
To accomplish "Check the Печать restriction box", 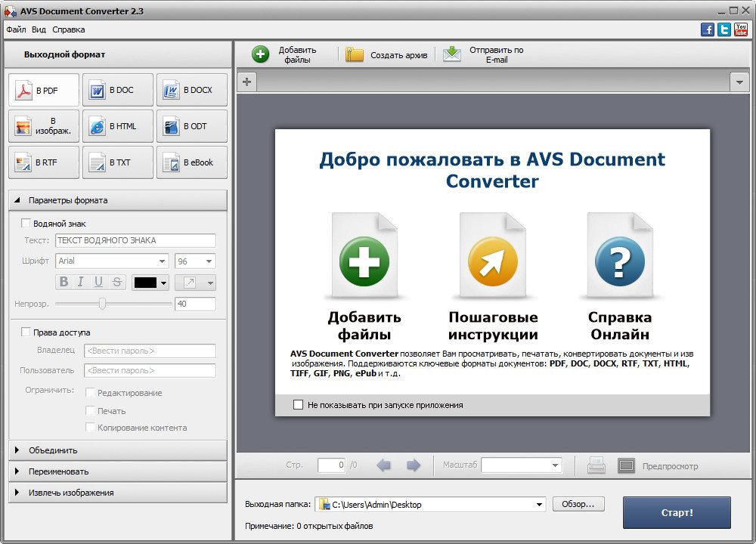I will coord(90,410).
